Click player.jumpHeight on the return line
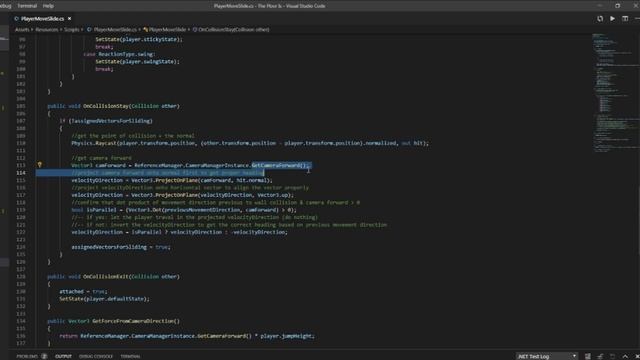640x360 pixels. 287,336
